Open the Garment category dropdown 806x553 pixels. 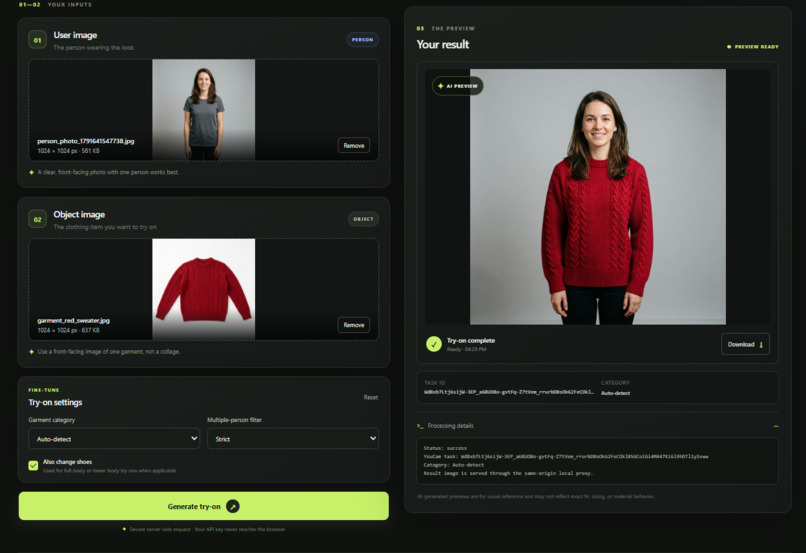click(114, 439)
